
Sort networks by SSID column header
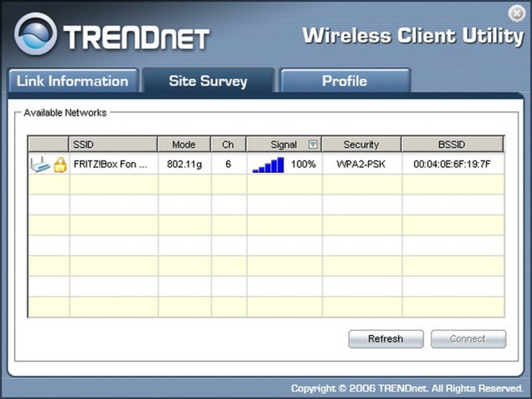point(113,144)
